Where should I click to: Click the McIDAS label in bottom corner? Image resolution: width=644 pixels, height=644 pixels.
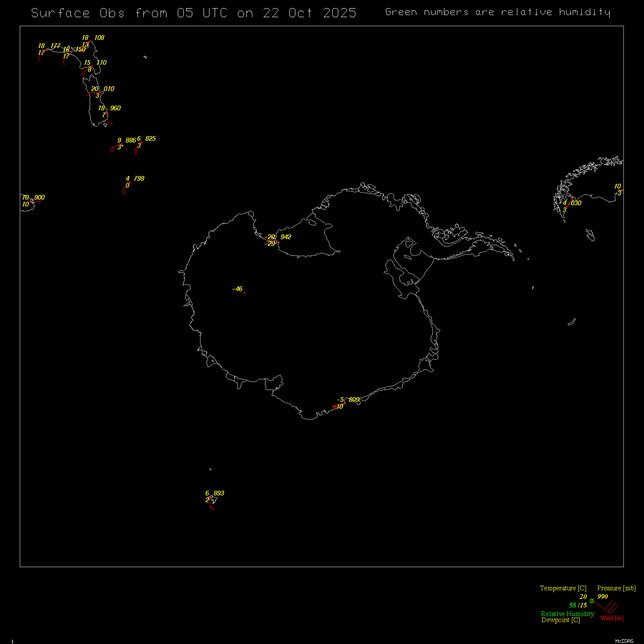coord(624,641)
